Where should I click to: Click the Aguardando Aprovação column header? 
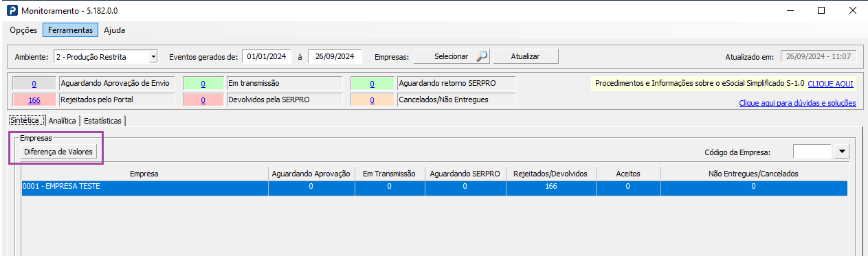tap(311, 174)
